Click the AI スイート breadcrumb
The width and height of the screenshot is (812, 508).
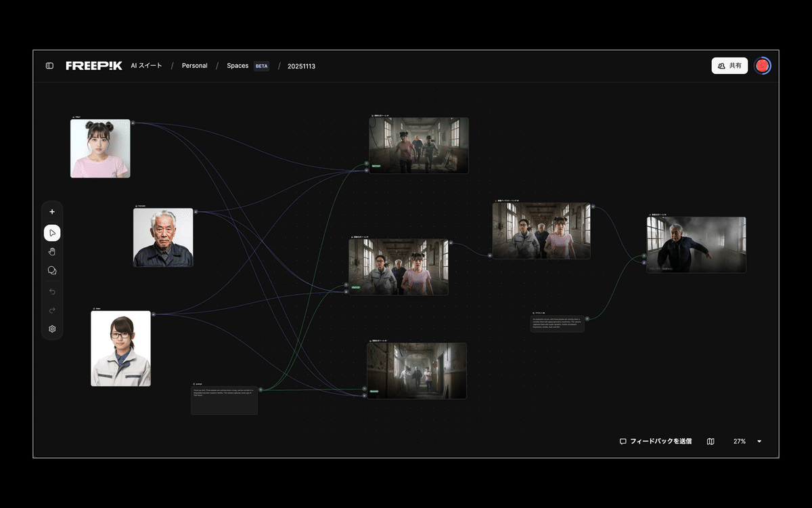pyautogui.click(x=146, y=66)
